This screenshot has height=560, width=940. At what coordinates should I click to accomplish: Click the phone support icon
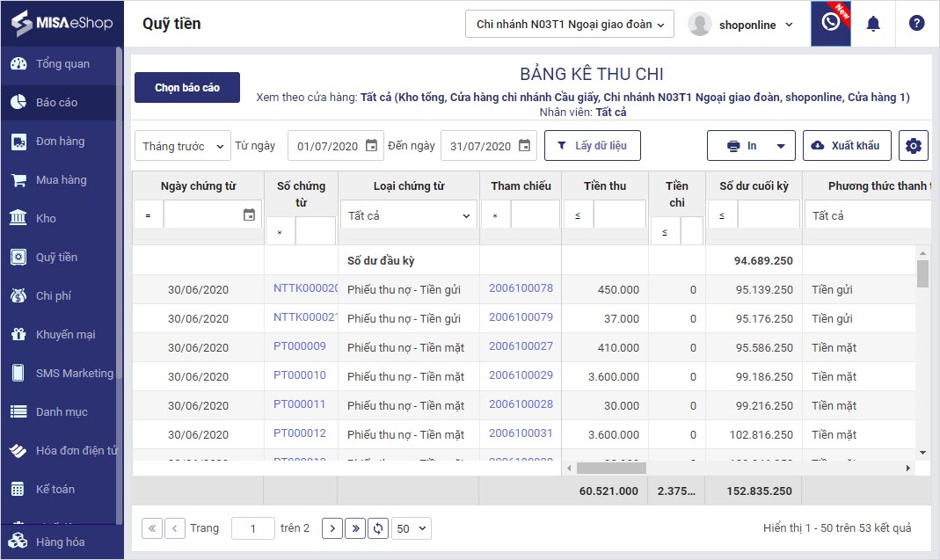[x=830, y=24]
